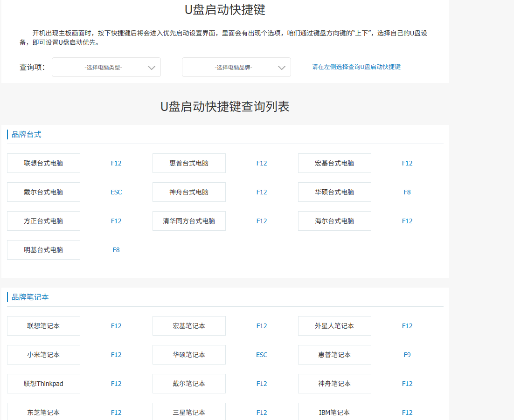Click the 海尔台式电脑 button
The image size is (514, 420).
pos(335,221)
